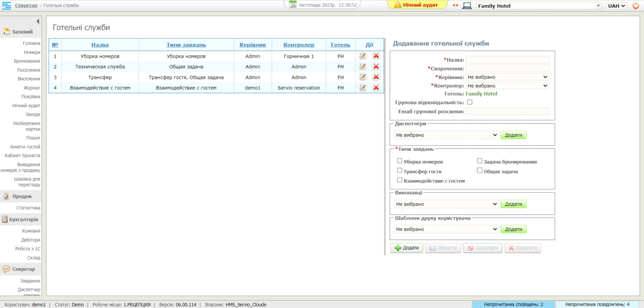The height and width of the screenshot is (308, 644).
Task: Check the "Уборка номеров" task type
Action: pyautogui.click(x=400, y=160)
